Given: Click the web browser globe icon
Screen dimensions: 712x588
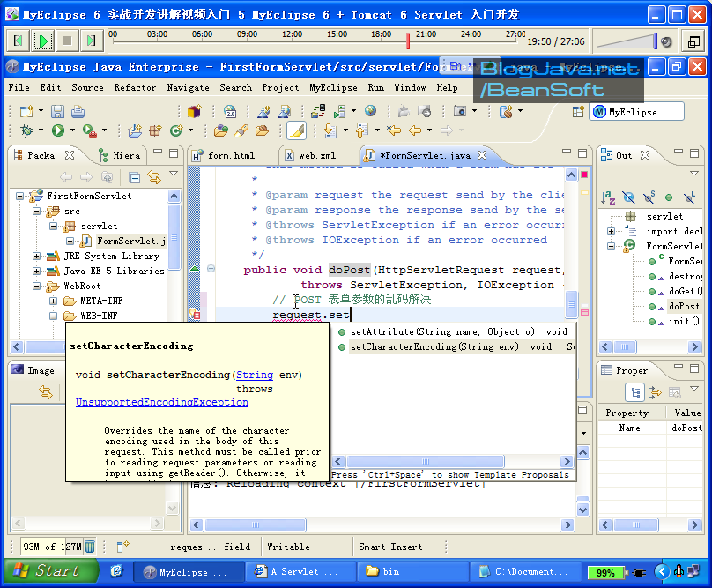Looking at the screenshot, I should coord(370,111).
